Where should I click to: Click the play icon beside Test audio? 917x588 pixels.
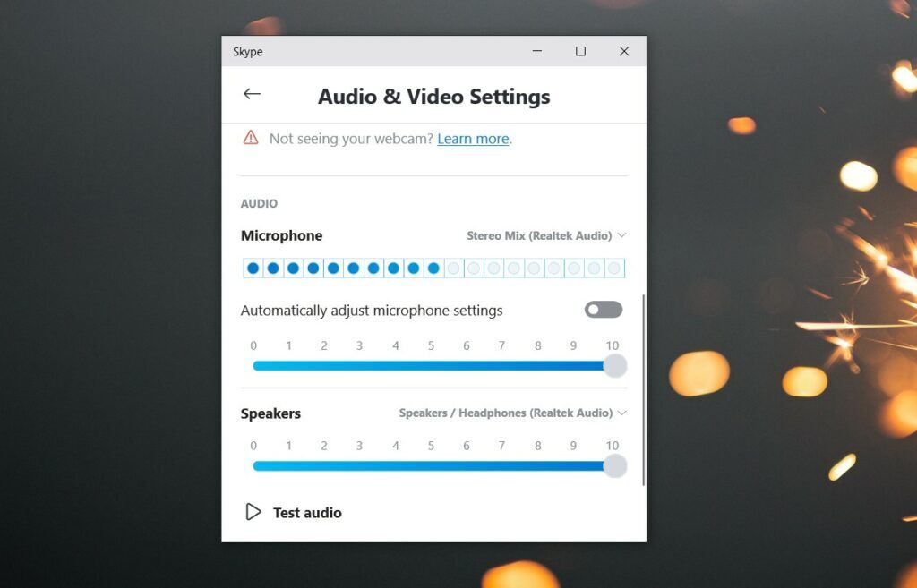pyautogui.click(x=253, y=512)
